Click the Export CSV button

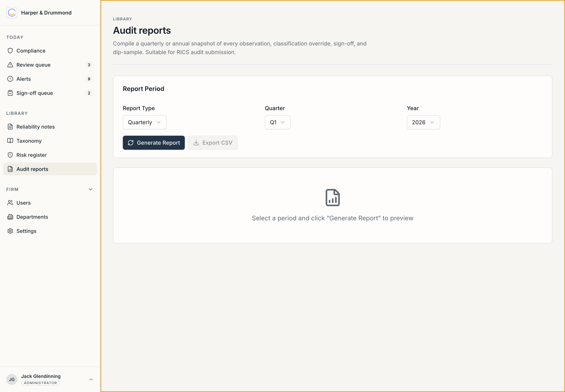[x=213, y=143]
